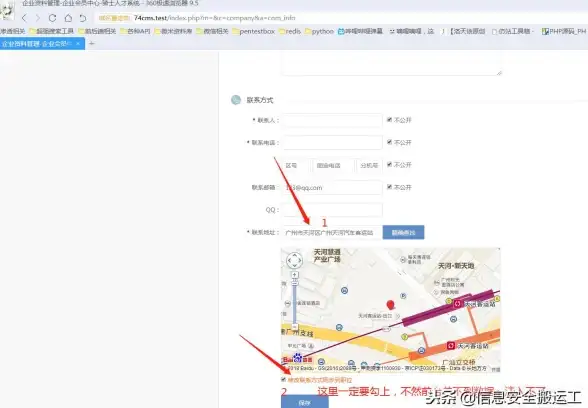Click 广汕立交桥 label on map
588x408 pixels.
pyautogui.click(x=459, y=362)
